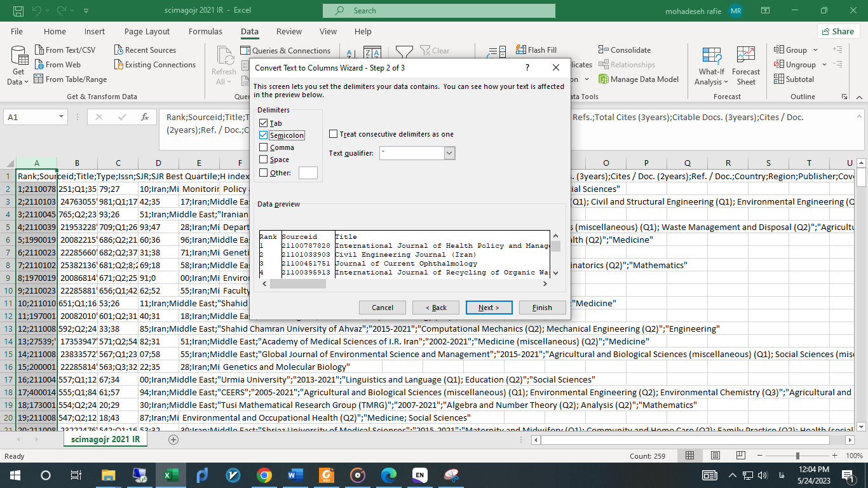This screenshot has height=488, width=868.
Task: Click Queries & Connections icon
Action: pyautogui.click(x=246, y=51)
